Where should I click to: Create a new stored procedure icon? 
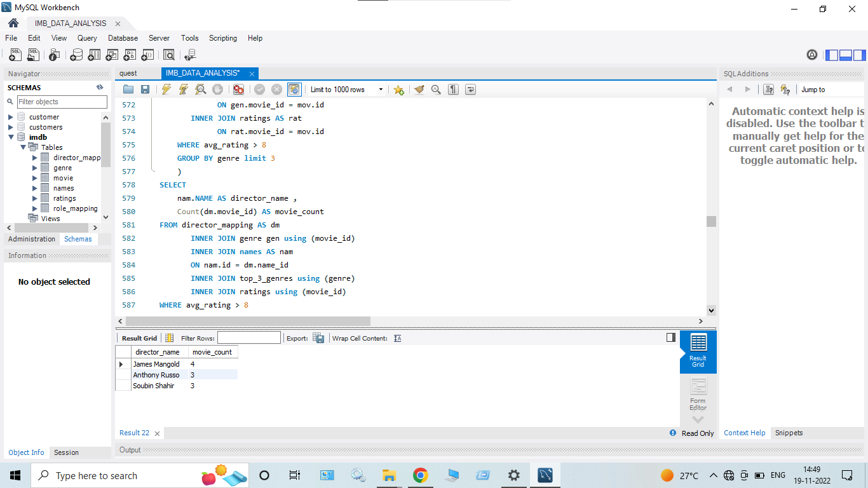(x=131, y=55)
